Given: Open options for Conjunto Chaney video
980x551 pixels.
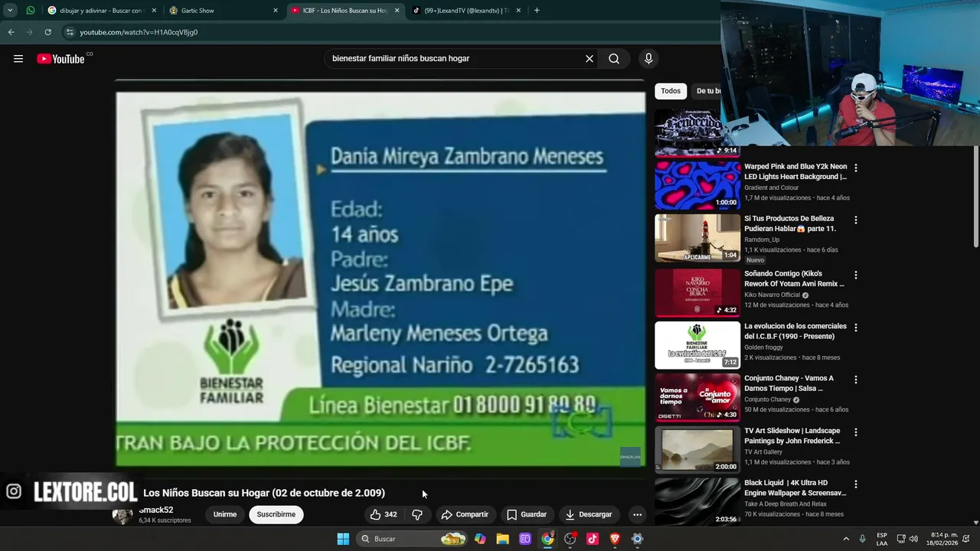Looking at the screenshot, I should (x=856, y=380).
